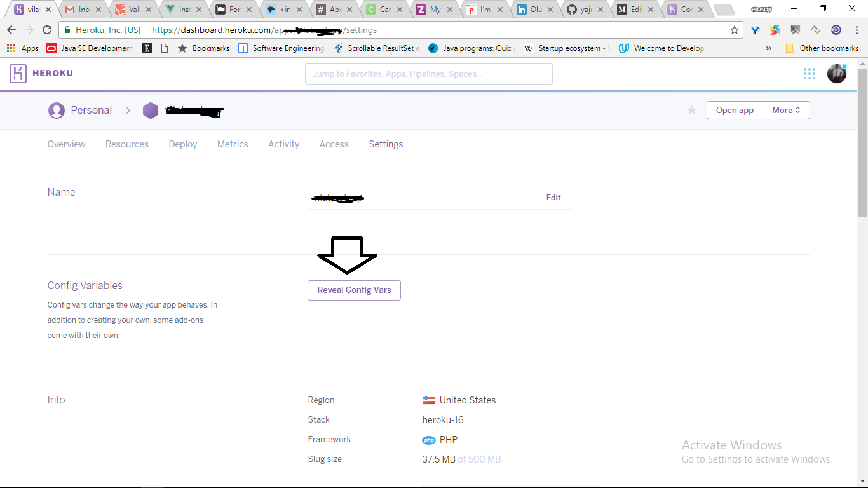Image resolution: width=868 pixels, height=488 pixels.
Task: Open a new browser tab
Action: pos(724,10)
